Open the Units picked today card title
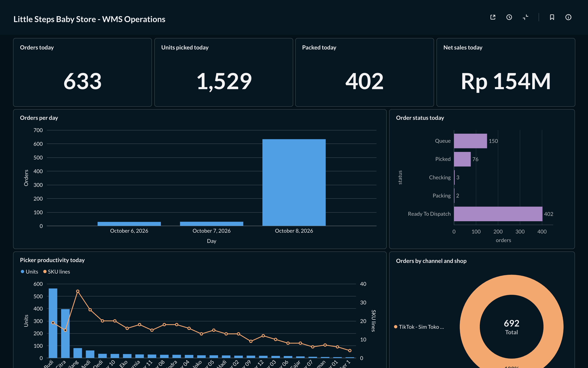Screen dimensions: 588x368 tap(185, 47)
